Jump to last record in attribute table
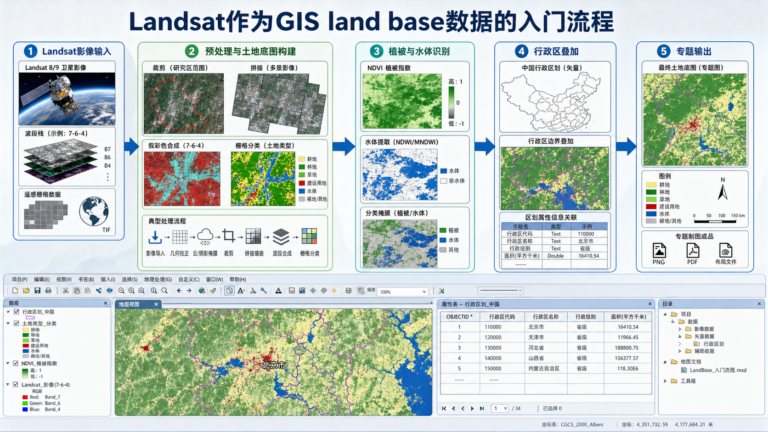Viewport: 768px width, 432px height. pyautogui.click(x=482, y=408)
